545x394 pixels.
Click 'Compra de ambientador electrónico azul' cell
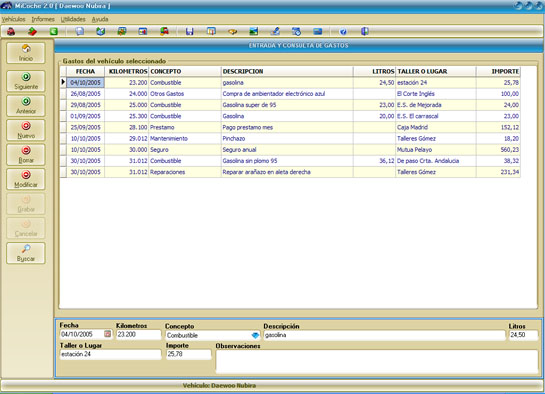click(x=287, y=94)
